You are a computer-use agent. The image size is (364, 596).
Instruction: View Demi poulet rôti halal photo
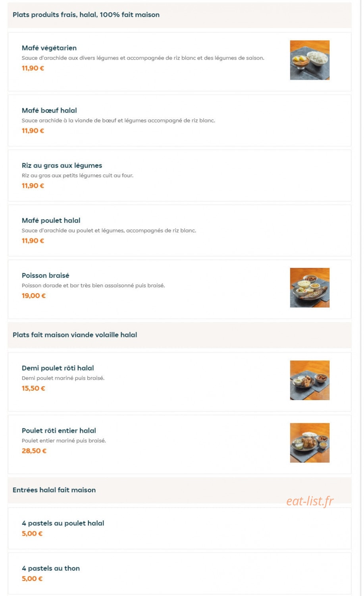coord(310,380)
